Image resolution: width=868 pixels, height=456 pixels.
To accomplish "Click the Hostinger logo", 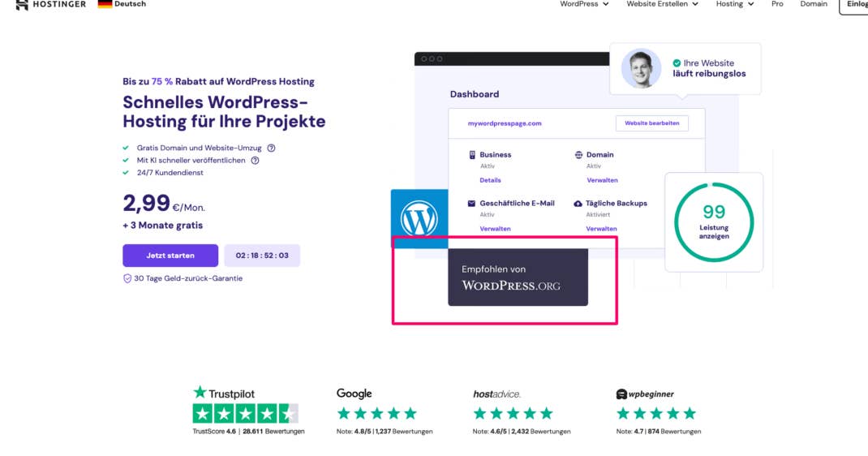I will click(51, 4).
